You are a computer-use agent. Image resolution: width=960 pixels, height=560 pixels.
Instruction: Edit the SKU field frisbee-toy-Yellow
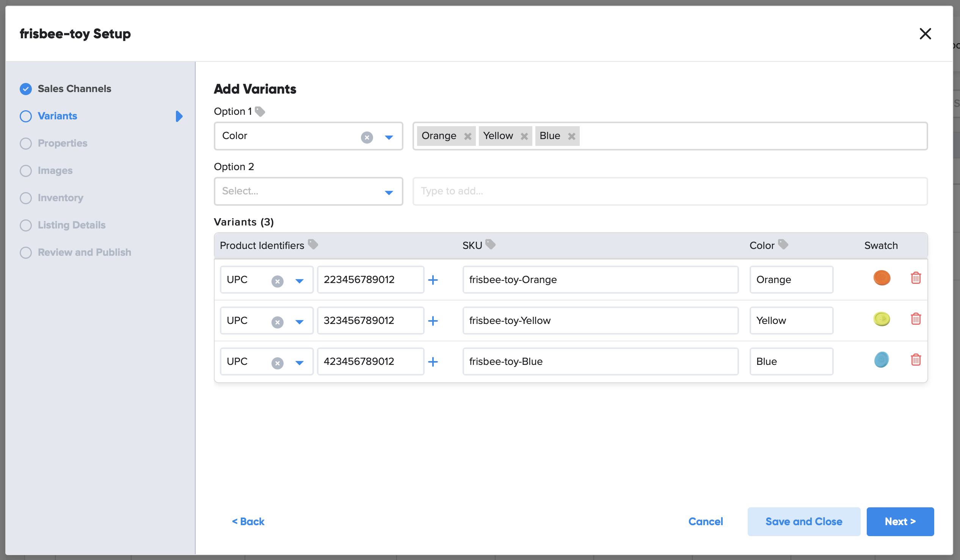[x=601, y=321]
